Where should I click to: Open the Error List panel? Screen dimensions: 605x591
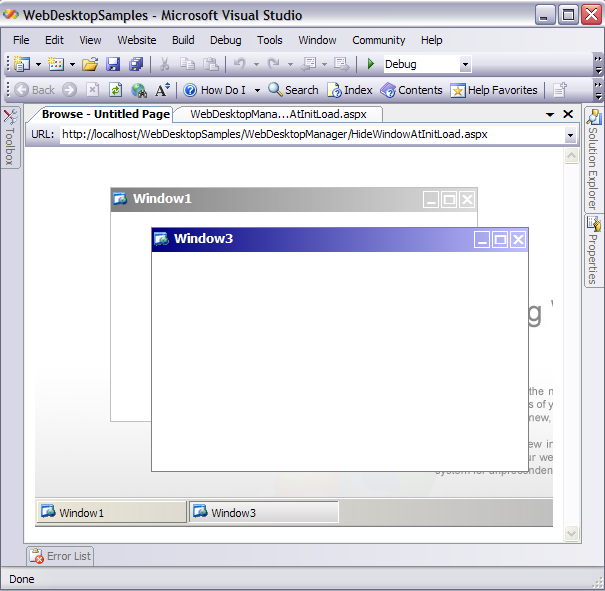coord(60,556)
